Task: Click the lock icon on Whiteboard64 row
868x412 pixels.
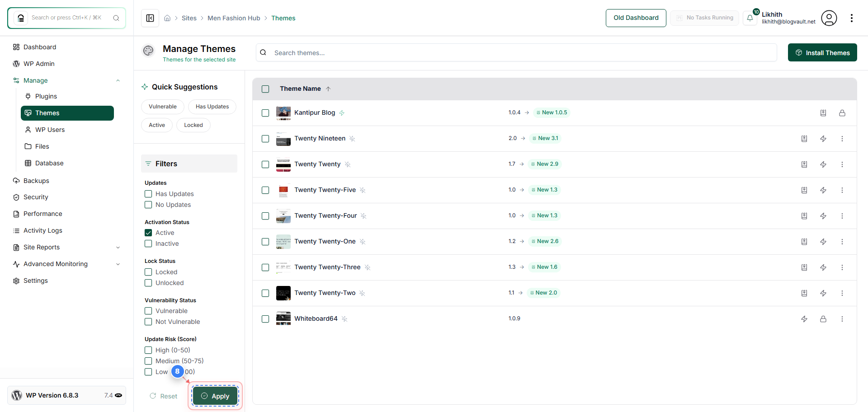Action: coord(823,319)
